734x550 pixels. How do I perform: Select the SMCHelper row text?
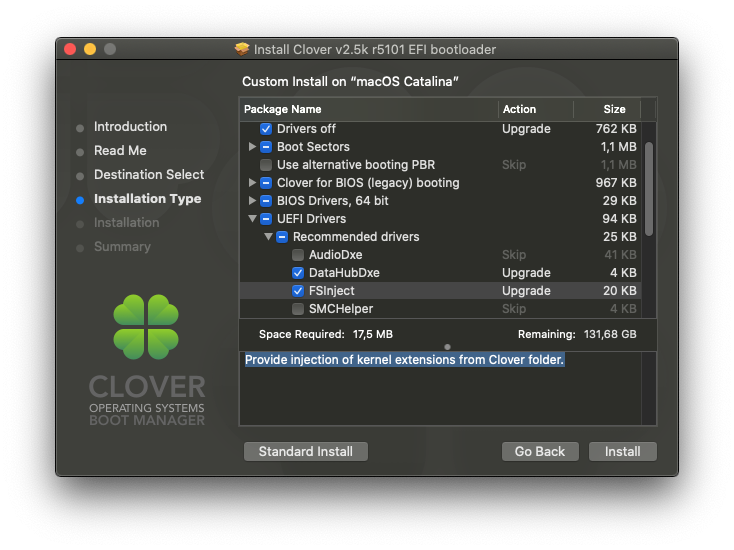click(341, 309)
